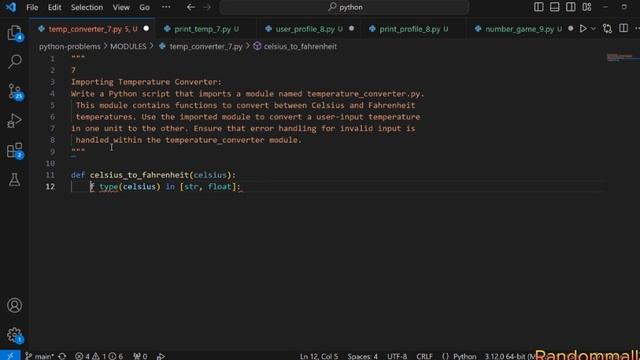640x360 pixels.
Task: Split the editor to the right
Action: click(x=623, y=29)
